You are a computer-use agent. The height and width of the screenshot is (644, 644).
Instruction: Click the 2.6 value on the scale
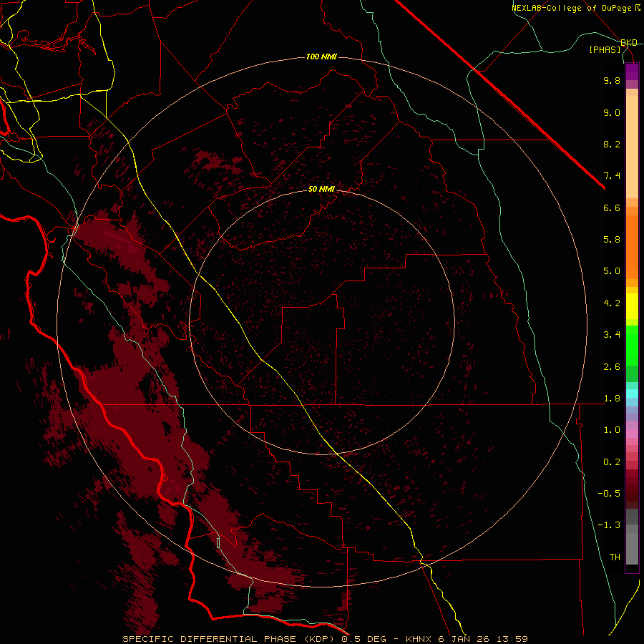(x=612, y=367)
